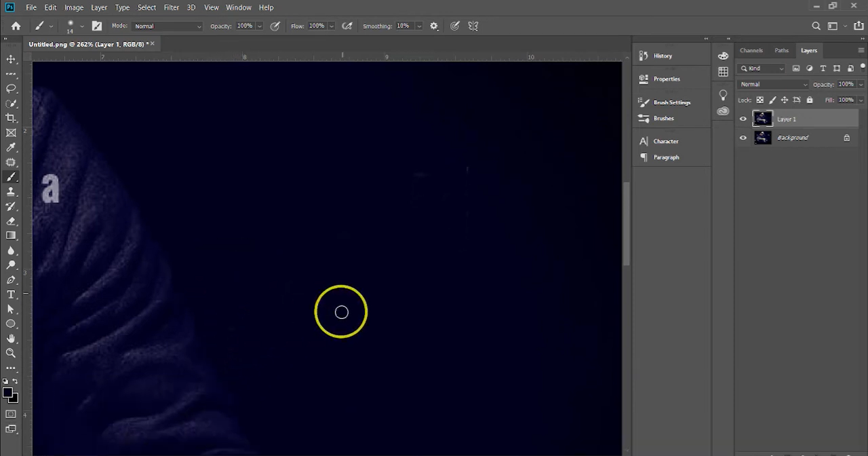Open tool preset picker arrow
This screenshot has height=456, width=868.
tap(51, 26)
